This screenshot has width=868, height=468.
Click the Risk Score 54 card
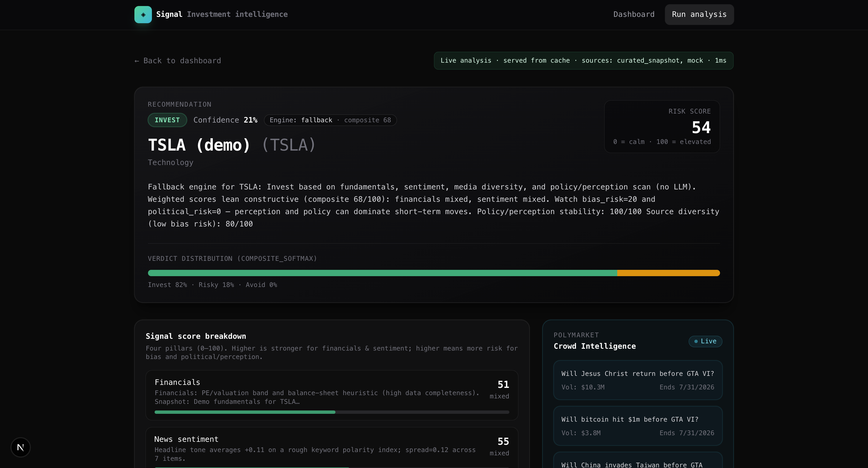[x=662, y=126]
